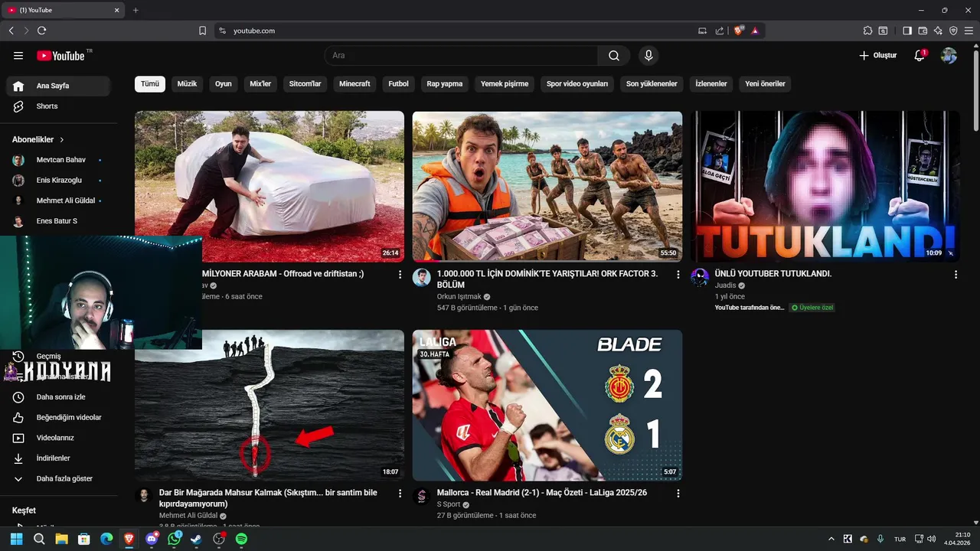
Task: Go to Ana Sayfa in sidebar
Action: pyautogui.click(x=57, y=86)
